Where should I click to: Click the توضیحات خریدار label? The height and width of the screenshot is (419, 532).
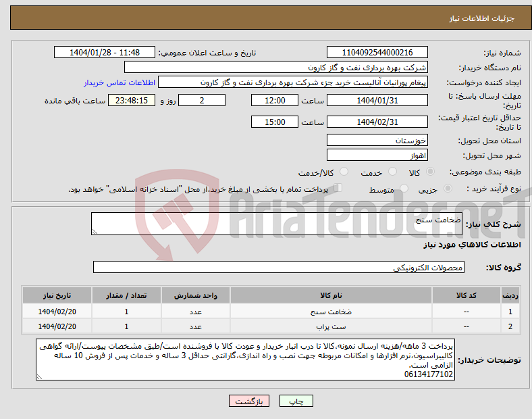(x=489, y=360)
